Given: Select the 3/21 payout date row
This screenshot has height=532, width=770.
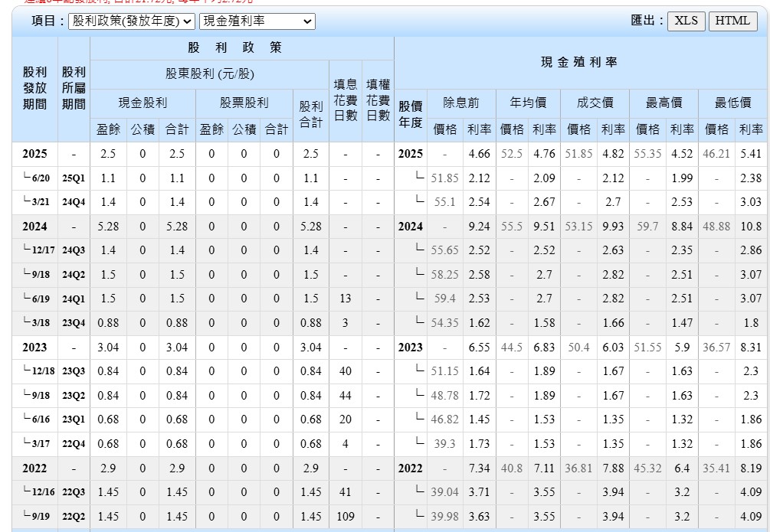Looking at the screenshot, I should (35, 202).
